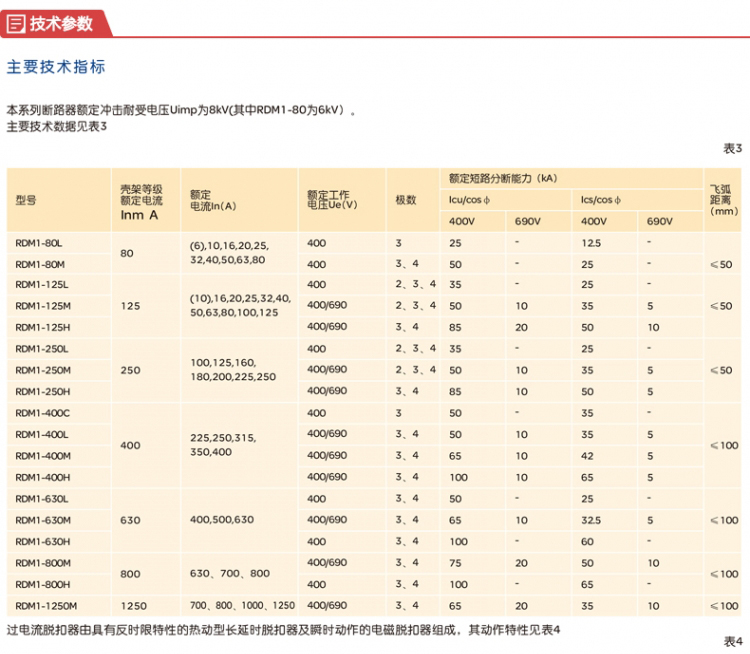Click the 表4 label below the table

(x=732, y=641)
